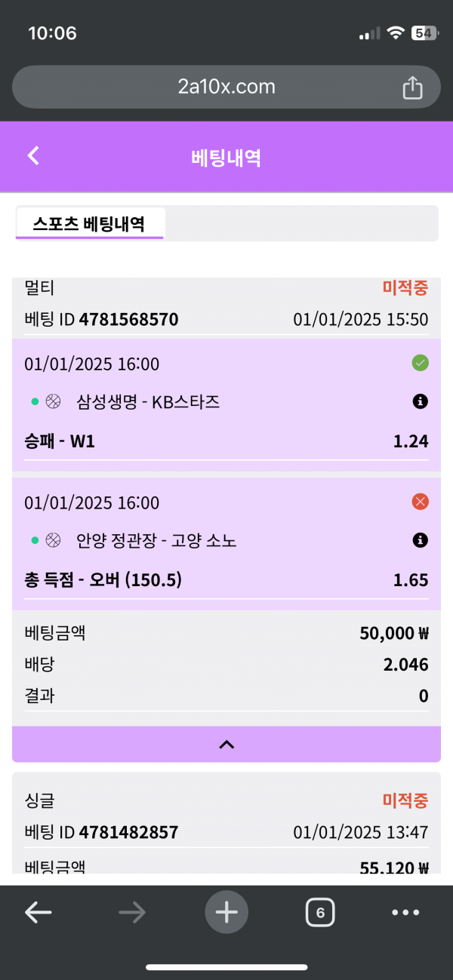Go back using the white chevron in header
453x980 pixels.
[32, 156]
